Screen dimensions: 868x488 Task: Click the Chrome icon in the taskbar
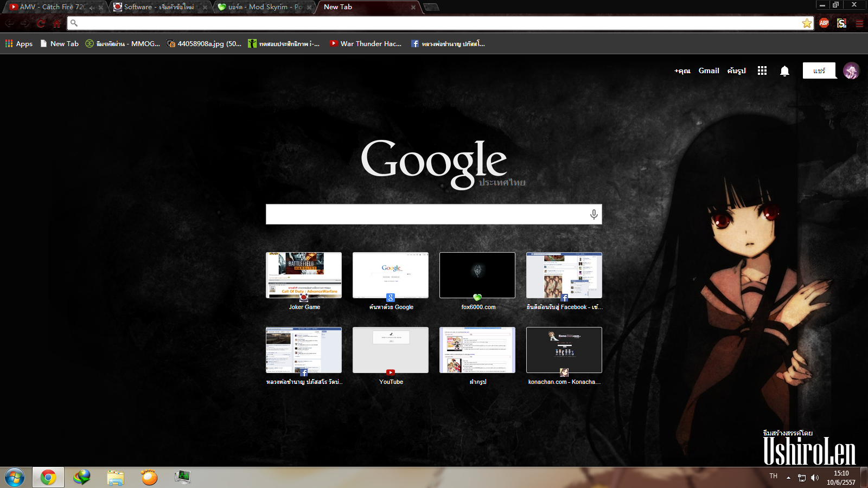coord(48,478)
